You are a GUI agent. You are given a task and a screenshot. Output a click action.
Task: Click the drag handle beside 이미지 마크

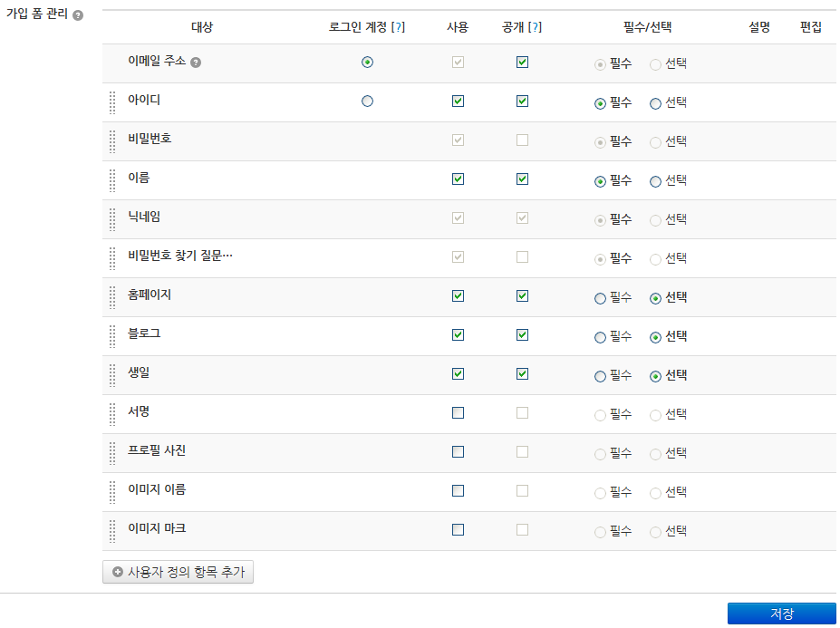tap(111, 530)
